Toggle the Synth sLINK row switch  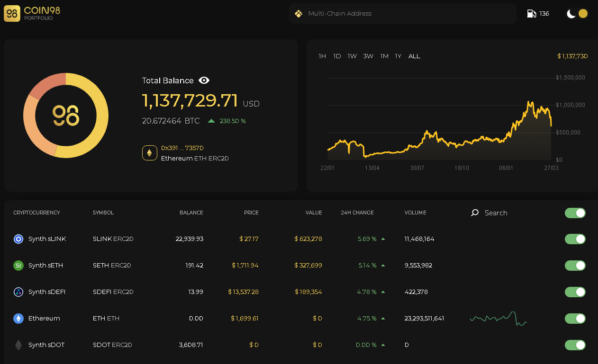(575, 239)
